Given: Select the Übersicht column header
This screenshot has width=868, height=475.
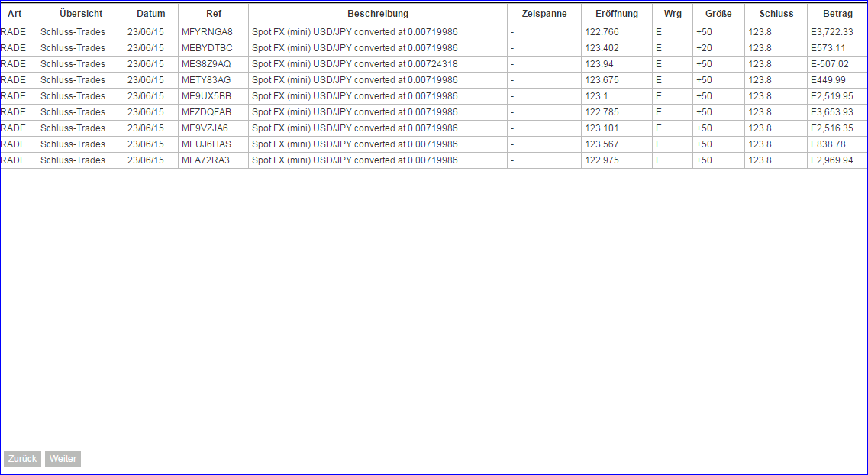Looking at the screenshot, I should pyautogui.click(x=81, y=14).
